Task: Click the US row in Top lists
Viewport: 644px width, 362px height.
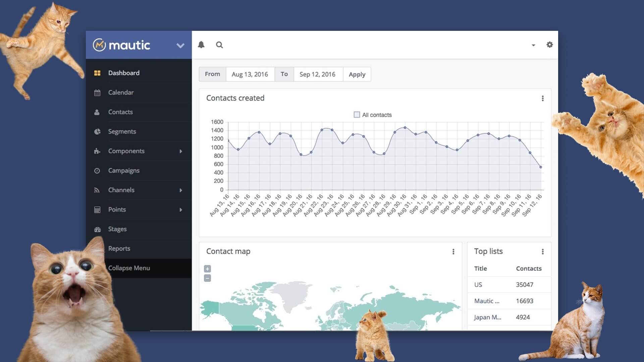Action: [x=509, y=285]
